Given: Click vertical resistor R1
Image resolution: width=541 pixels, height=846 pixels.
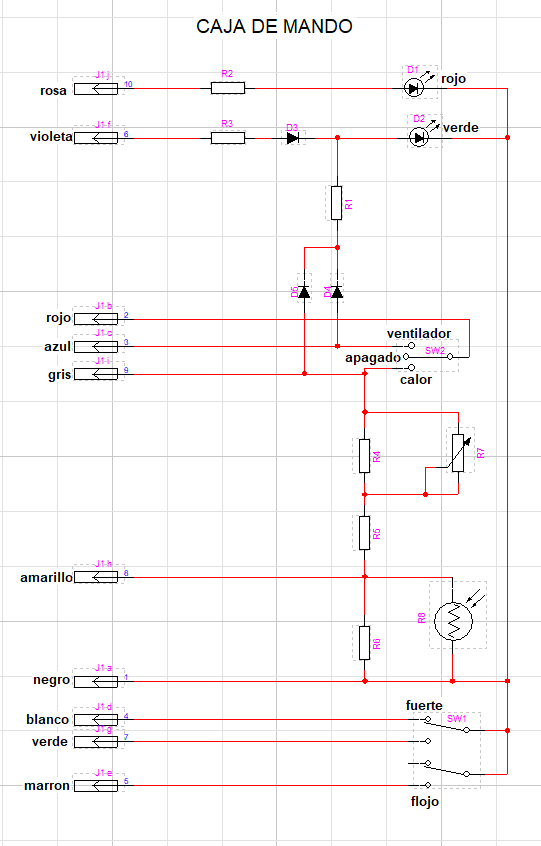Looking at the screenshot, I should (337, 203).
